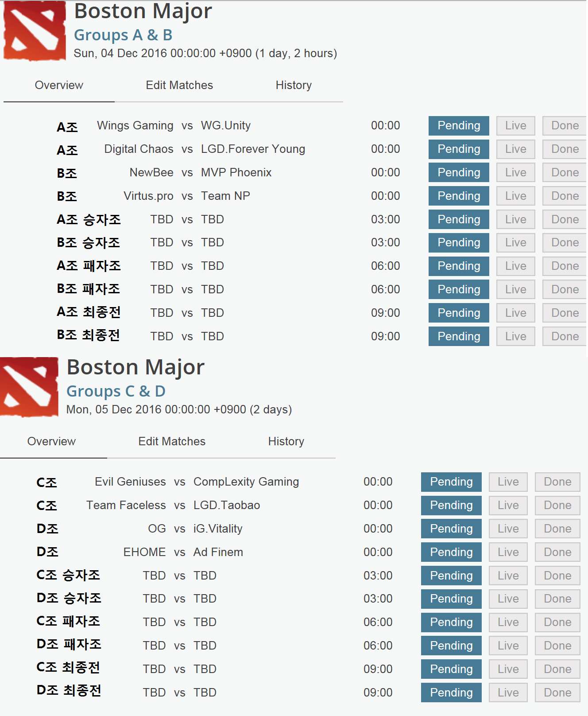Open the Groups A & B link
Viewport: 588px width, 716px height.
pos(123,35)
